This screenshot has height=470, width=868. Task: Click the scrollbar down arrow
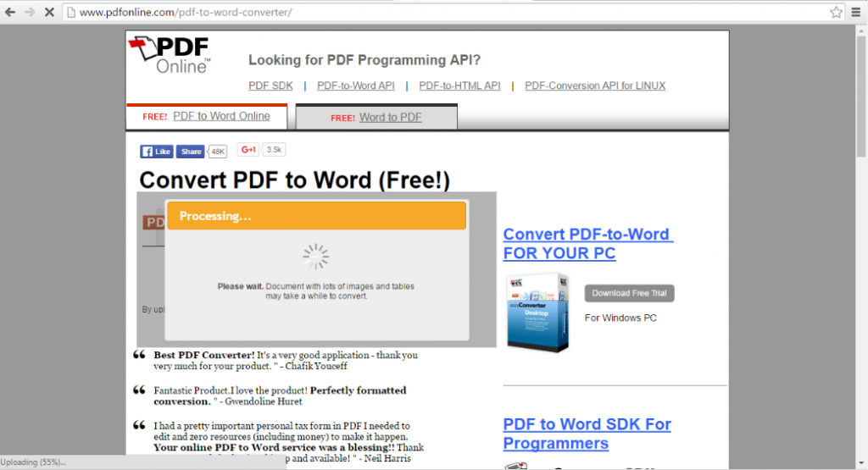point(861,463)
